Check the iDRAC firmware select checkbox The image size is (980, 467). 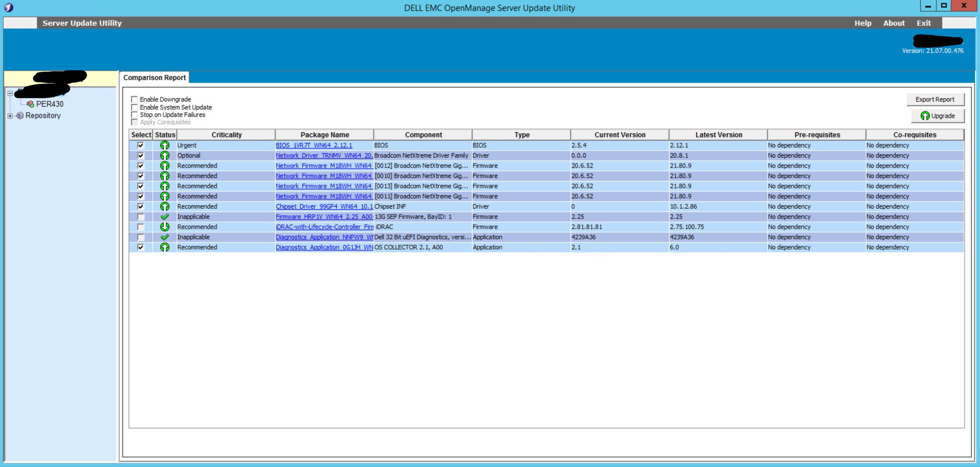140,227
